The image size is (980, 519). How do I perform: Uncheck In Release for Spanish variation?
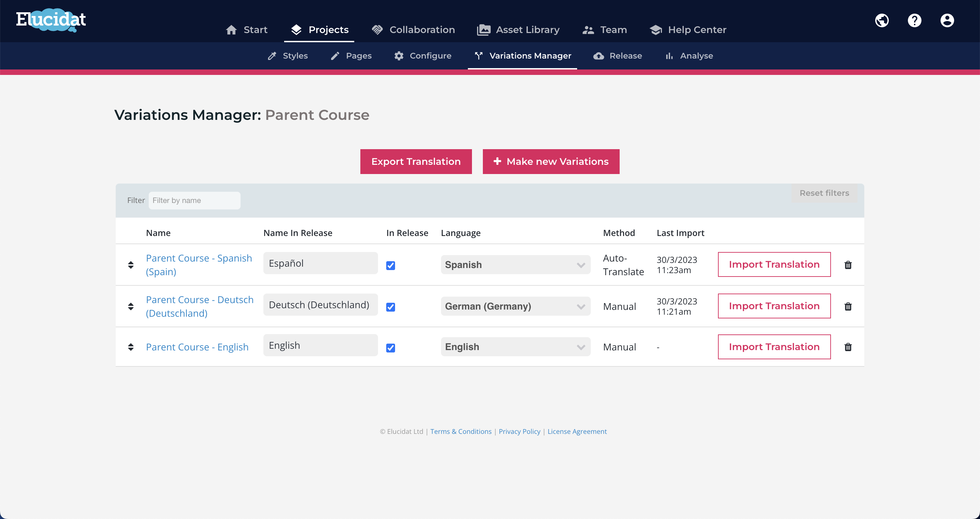[x=390, y=265]
